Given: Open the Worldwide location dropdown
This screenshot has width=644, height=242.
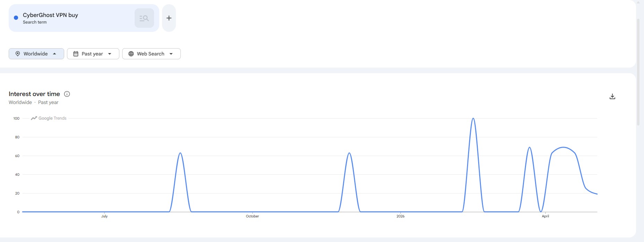Looking at the screenshot, I should (x=36, y=54).
